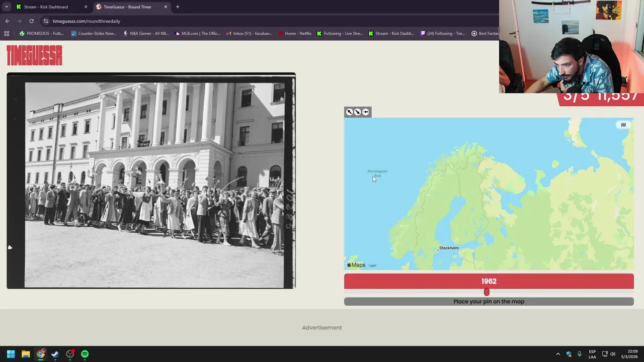
Task: Open the Best Fantasy bookmark
Action: click(485, 34)
